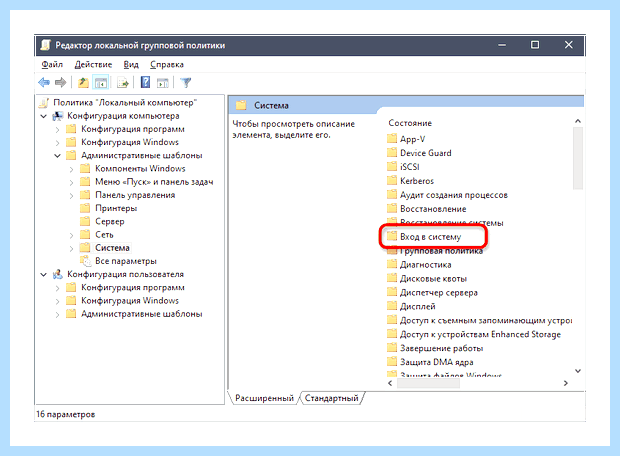
Task: Expand the Система tree node
Action: pyautogui.click(x=72, y=248)
